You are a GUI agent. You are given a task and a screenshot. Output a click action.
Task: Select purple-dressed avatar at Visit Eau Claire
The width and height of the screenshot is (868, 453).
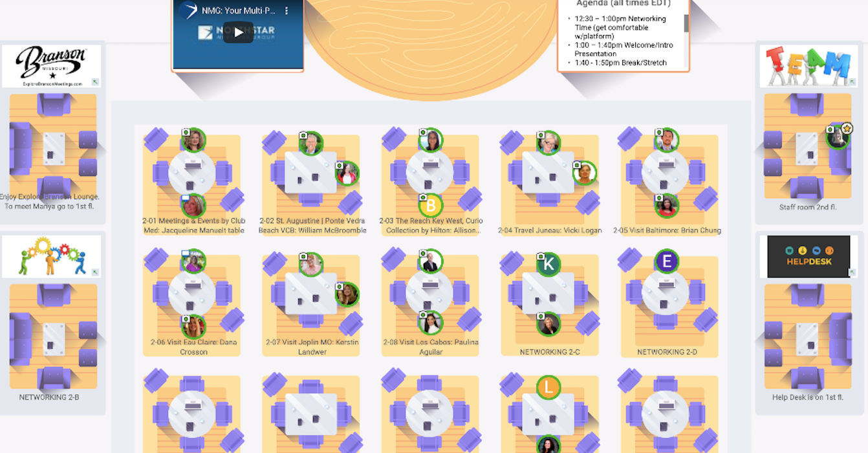(x=193, y=262)
